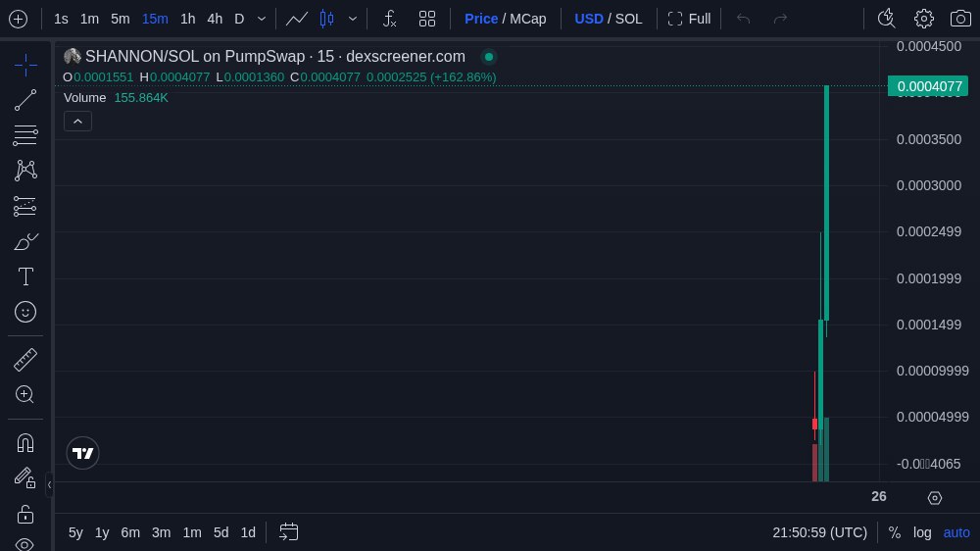Screen dimensions: 980x551
Task: Enable log scale
Action: point(922,532)
